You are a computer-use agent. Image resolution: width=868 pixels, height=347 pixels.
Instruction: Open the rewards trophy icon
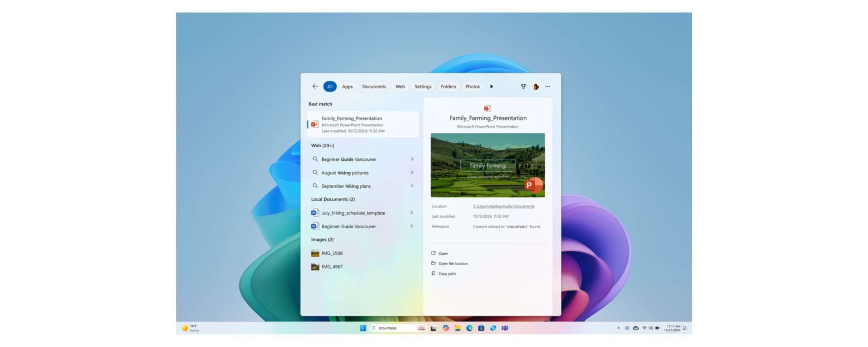pyautogui.click(x=523, y=86)
